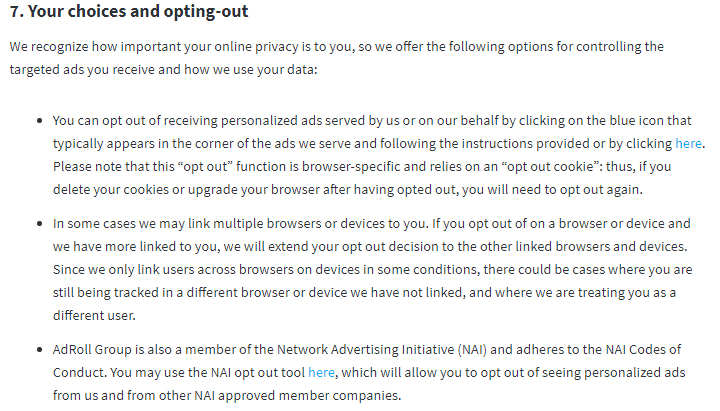Click the third bullet point marker
Viewport: 720px width, 411px height.
[40, 350]
